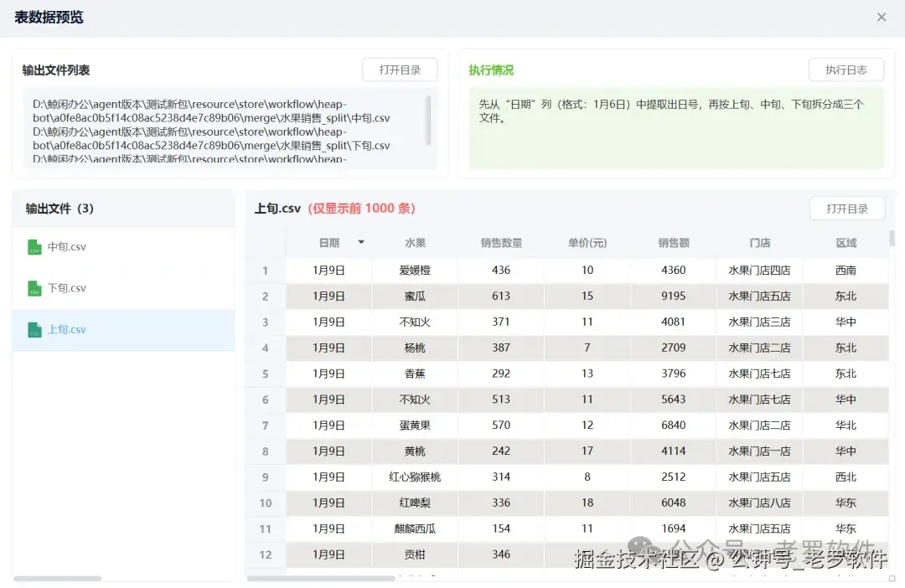Click sales amount 5643 in row 6
Image resolution: width=905 pixels, height=588 pixels.
674,400
